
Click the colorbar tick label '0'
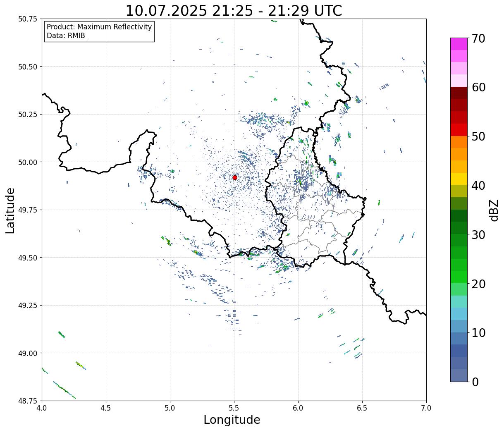(x=475, y=382)
